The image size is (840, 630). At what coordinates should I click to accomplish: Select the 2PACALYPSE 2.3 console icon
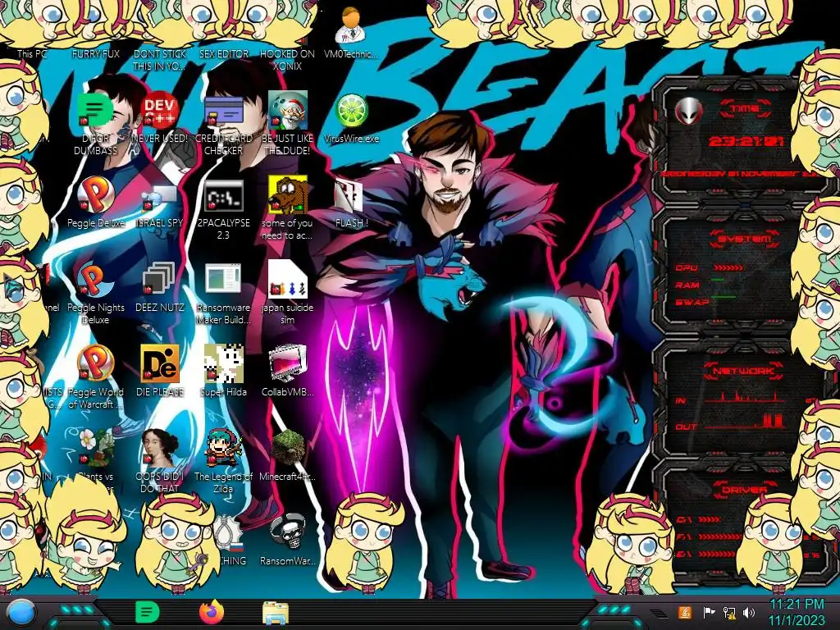click(x=223, y=195)
